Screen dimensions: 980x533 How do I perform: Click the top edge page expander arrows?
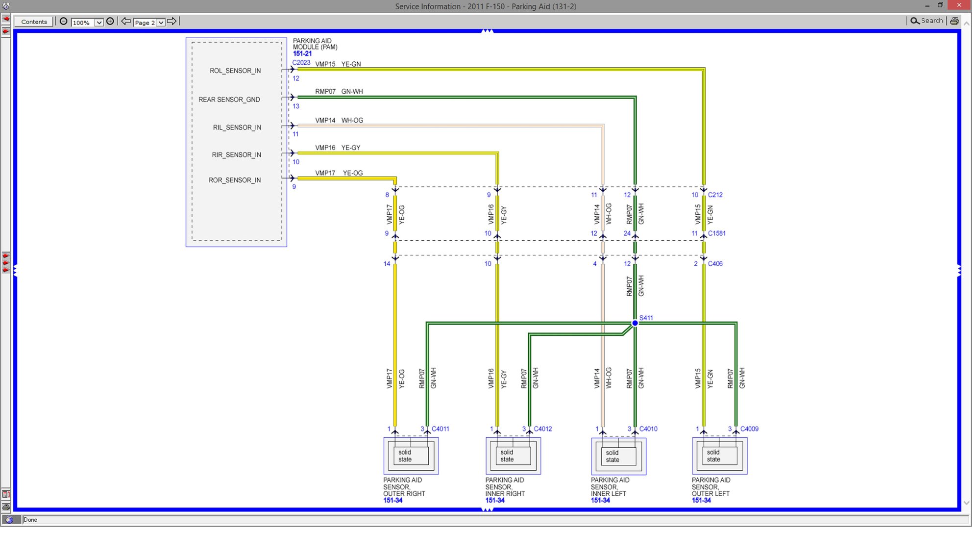click(487, 31)
